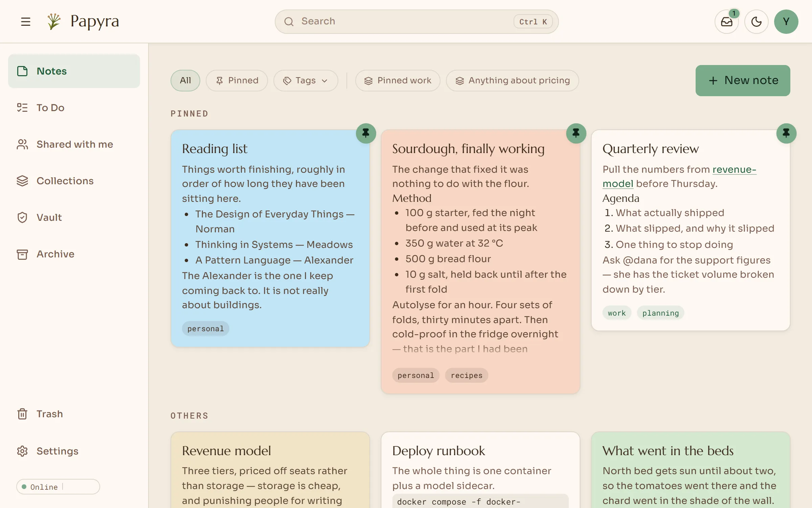Toggle the Pinned filter chip

click(237, 81)
